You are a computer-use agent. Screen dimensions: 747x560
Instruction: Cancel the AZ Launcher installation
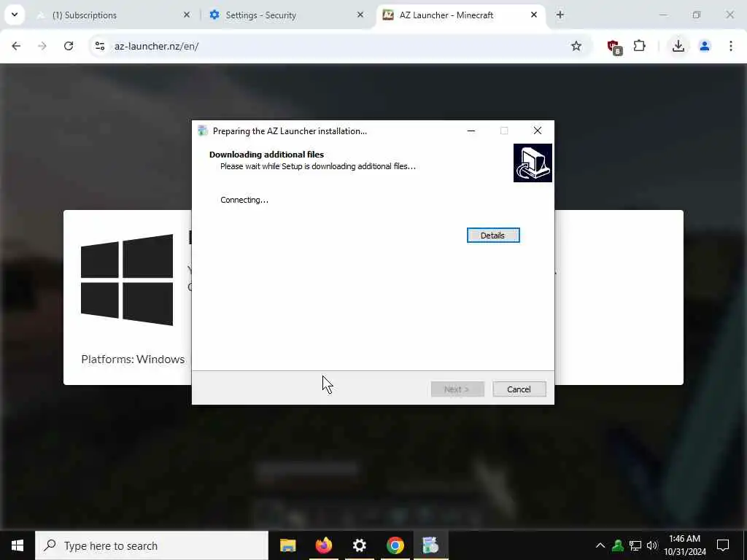[519, 389]
